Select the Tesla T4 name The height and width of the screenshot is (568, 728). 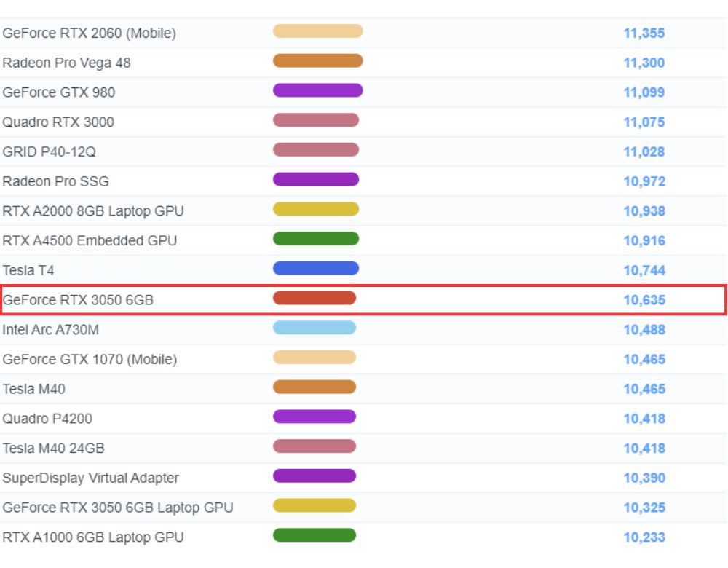(28, 270)
